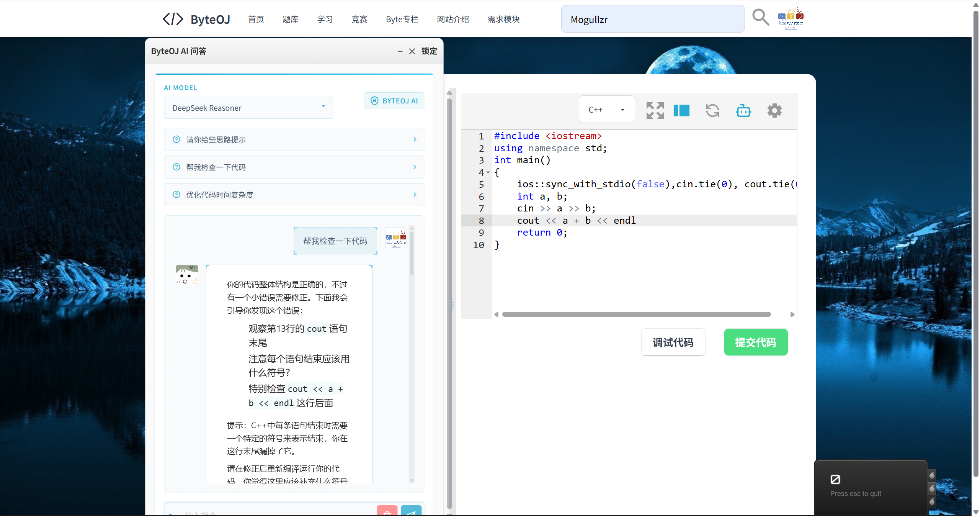
Task: Open the DeepSeek Reasoner model dropdown
Action: coord(248,108)
